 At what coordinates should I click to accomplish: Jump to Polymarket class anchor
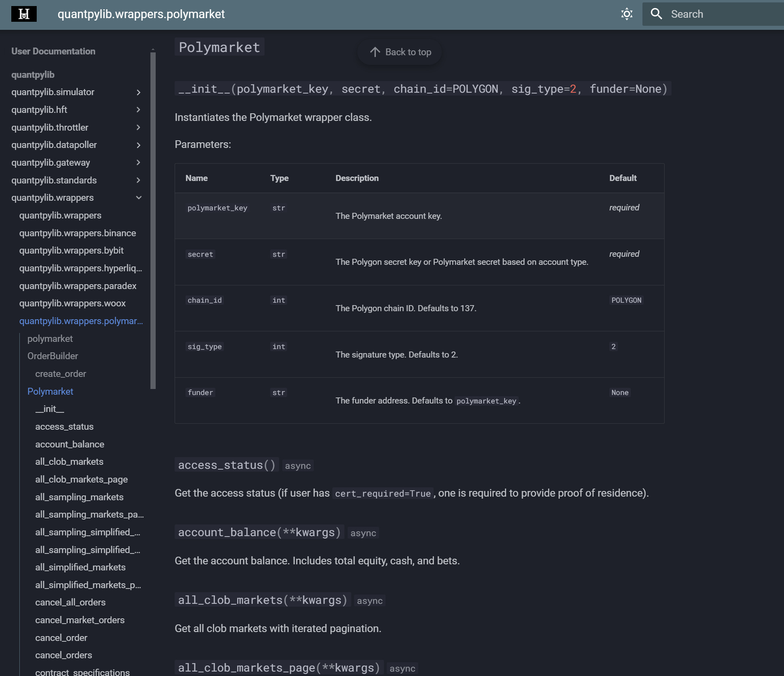50,391
